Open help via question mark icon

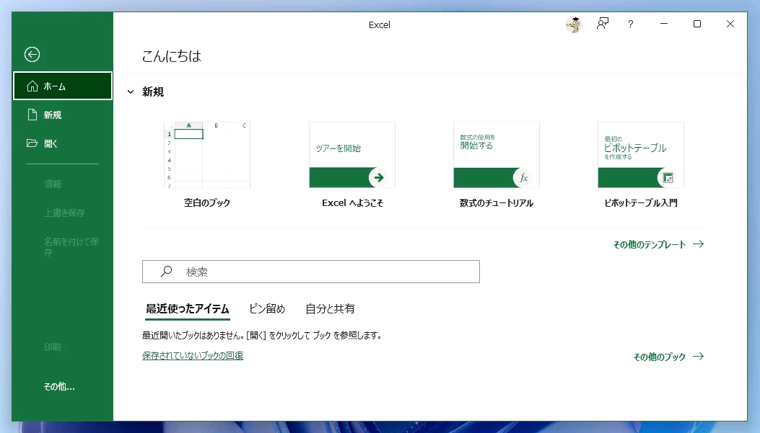[x=630, y=24]
